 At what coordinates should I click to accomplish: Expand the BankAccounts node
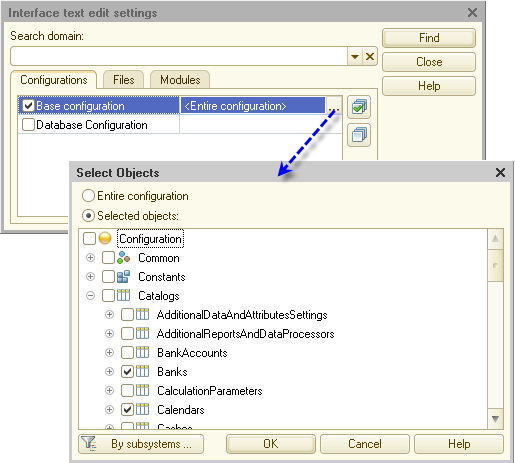pyautogui.click(x=109, y=353)
